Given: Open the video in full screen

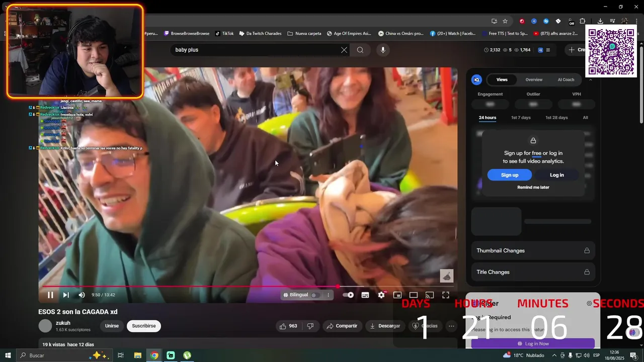Looking at the screenshot, I should [x=446, y=295].
